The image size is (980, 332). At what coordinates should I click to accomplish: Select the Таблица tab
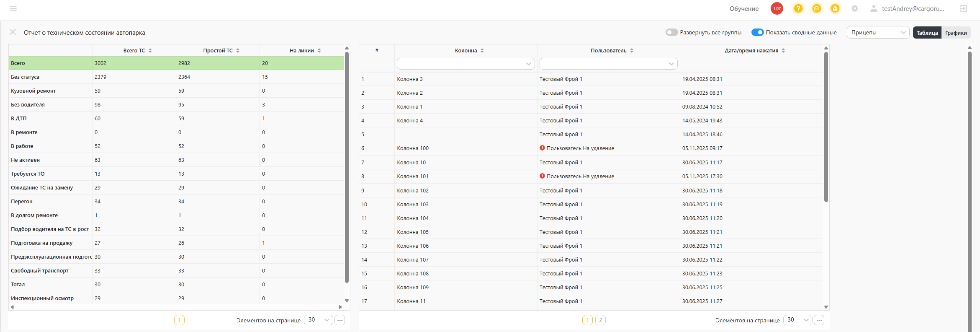(x=927, y=33)
